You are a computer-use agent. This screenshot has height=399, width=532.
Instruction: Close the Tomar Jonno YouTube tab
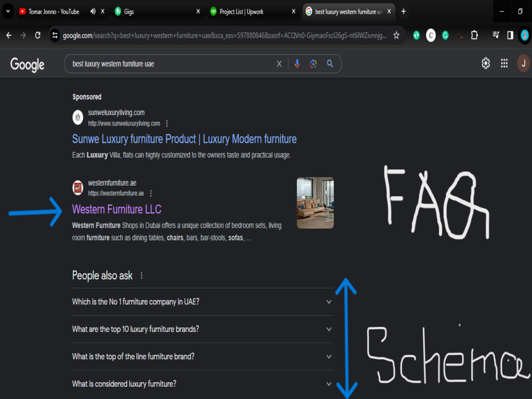click(x=103, y=12)
